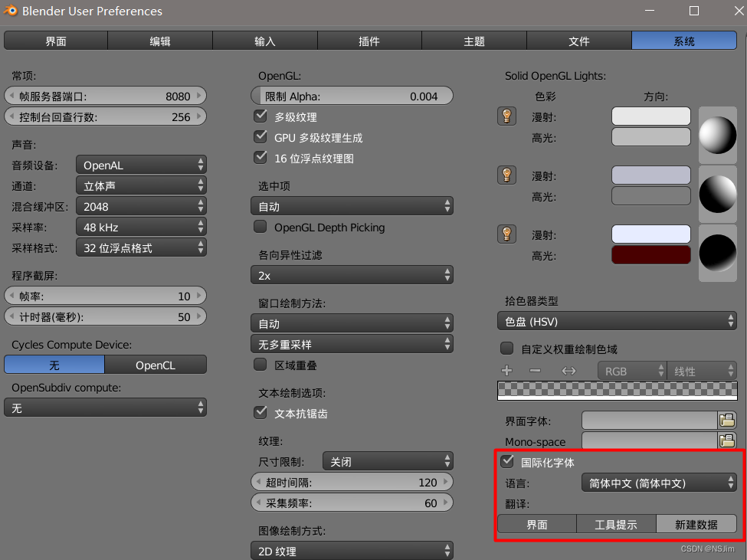Screen dimensions: 747x560
Task: Open 采样格式 32 位浮点格式 dropdown
Action: click(141, 247)
